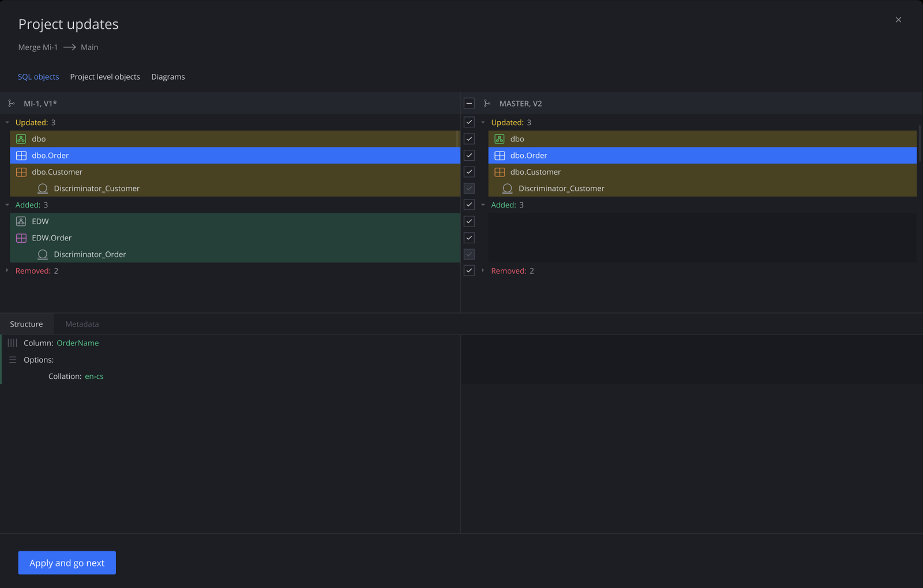The image size is (923, 588).
Task: Select the Structure tab
Action: 27,324
